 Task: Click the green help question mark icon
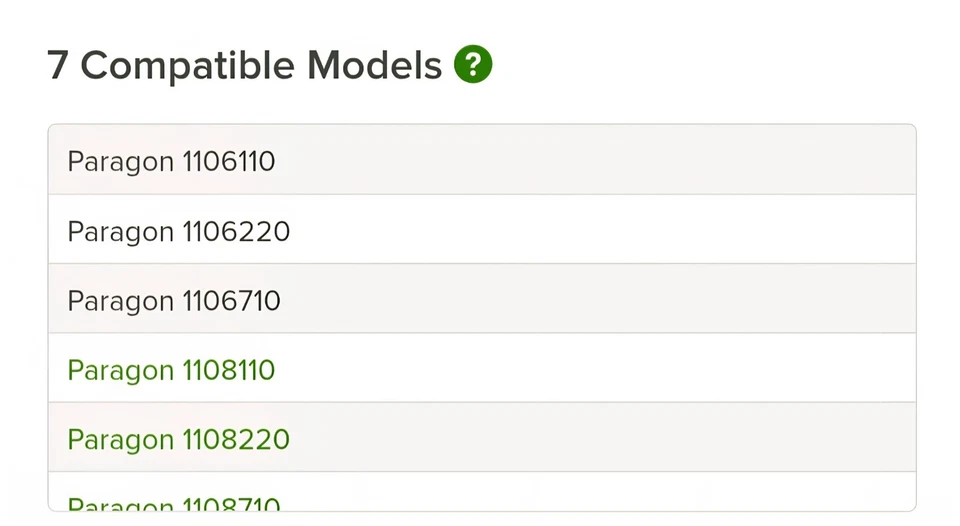(473, 65)
